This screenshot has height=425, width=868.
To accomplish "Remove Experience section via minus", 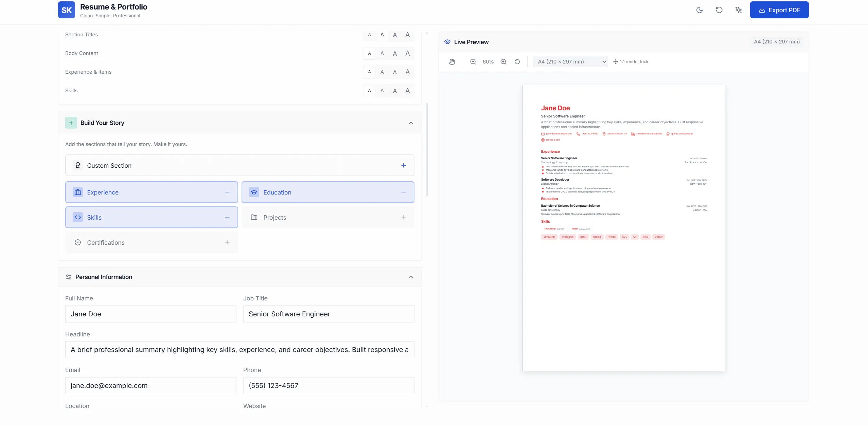I will [x=227, y=192].
